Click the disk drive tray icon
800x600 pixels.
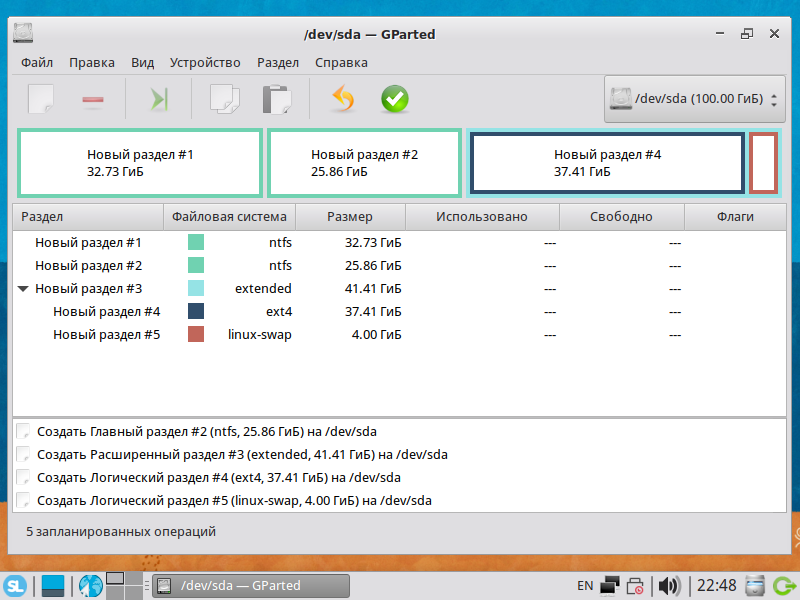pyautogui.click(x=755, y=585)
